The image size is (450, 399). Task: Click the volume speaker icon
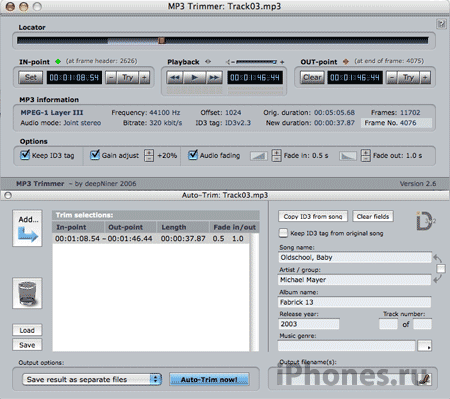tap(229, 62)
